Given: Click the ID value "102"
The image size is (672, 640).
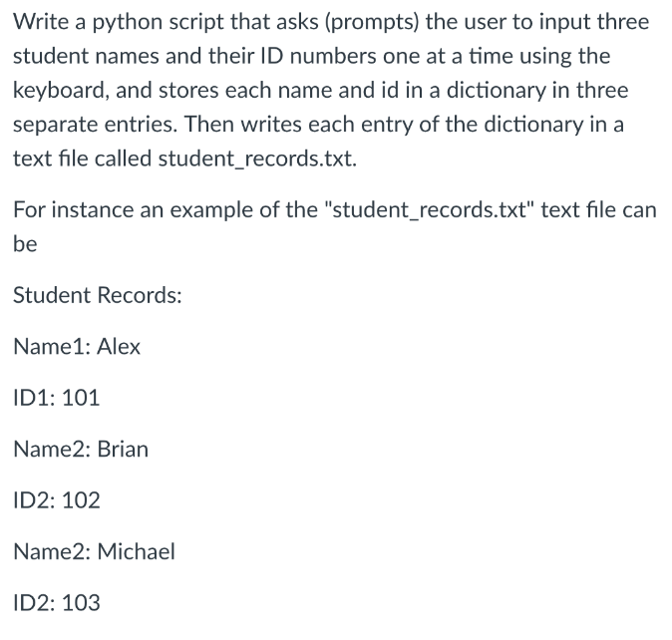Looking at the screenshot, I should coord(81,500).
